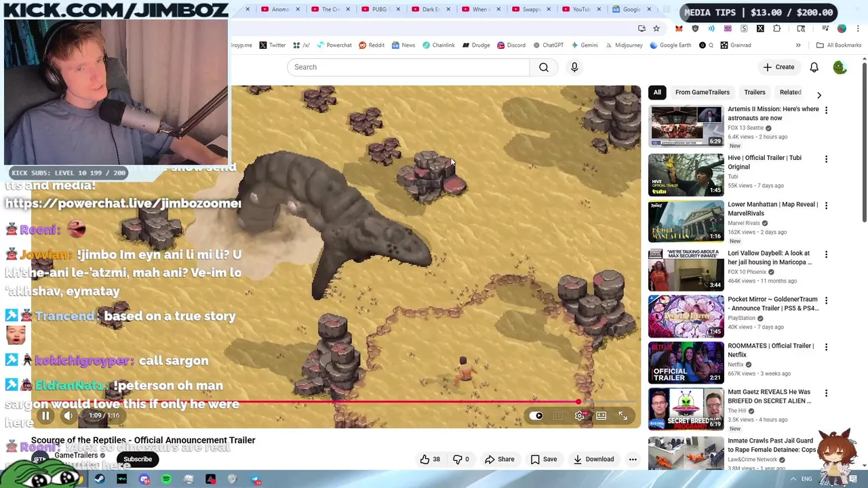The width and height of the screenshot is (868, 488).
Task: Open the Drudge bookmark
Action: 476,45
